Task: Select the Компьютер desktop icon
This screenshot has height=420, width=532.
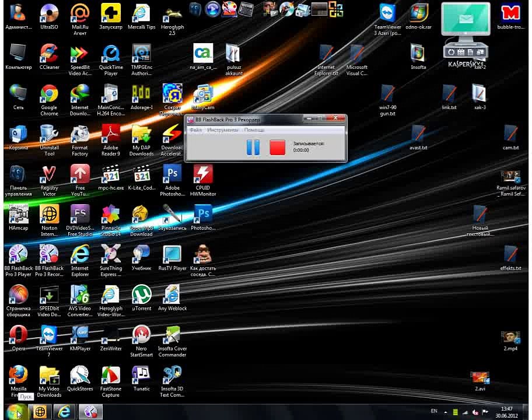Action: point(18,57)
